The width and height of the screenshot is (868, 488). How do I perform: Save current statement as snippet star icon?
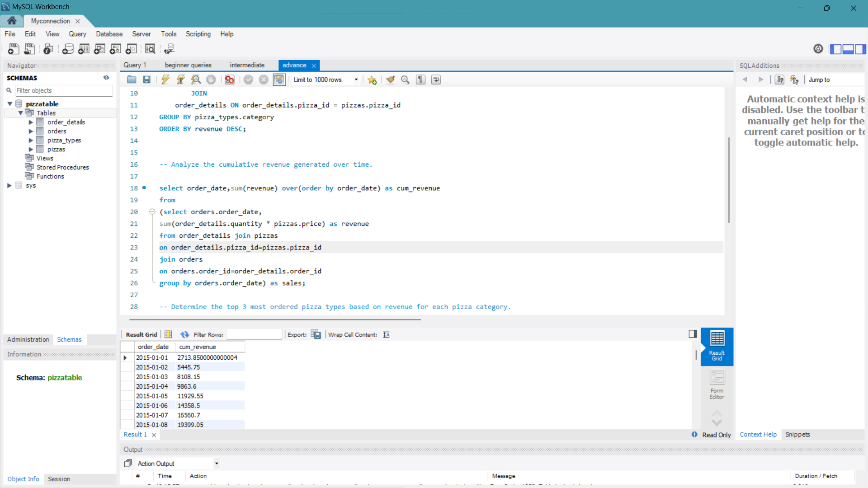pyautogui.click(x=372, y=80)
